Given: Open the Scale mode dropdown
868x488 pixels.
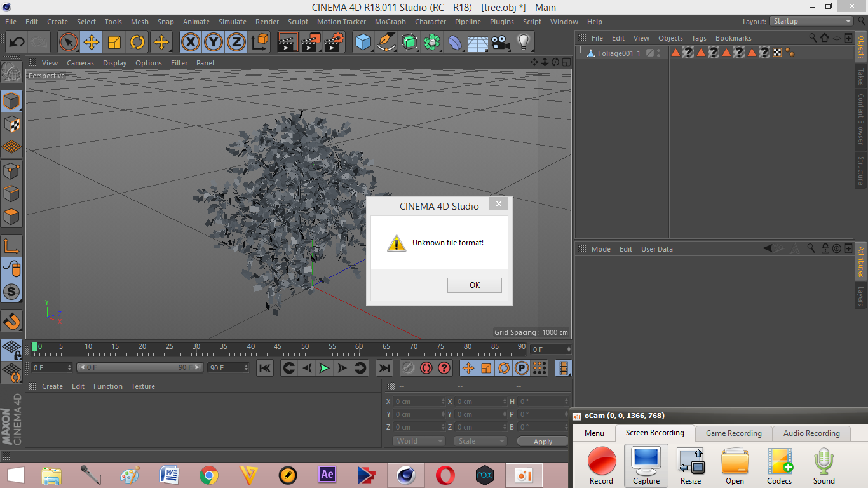Looking at the screenshot, I should 480,441.
